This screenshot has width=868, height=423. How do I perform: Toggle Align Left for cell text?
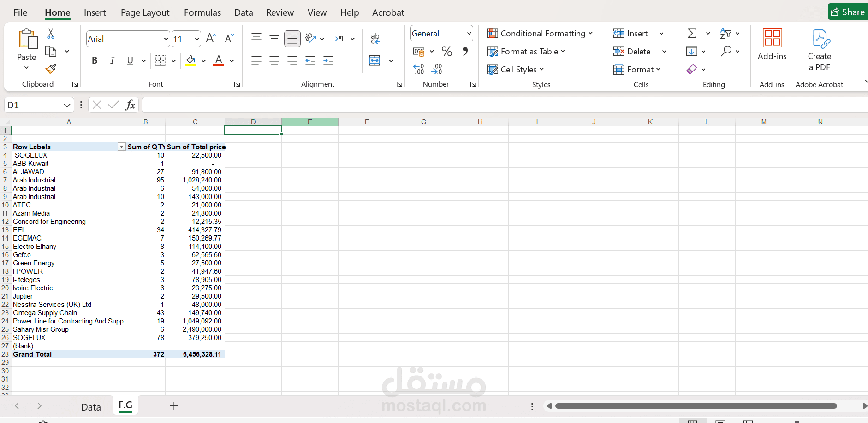(x=256, y=60)
